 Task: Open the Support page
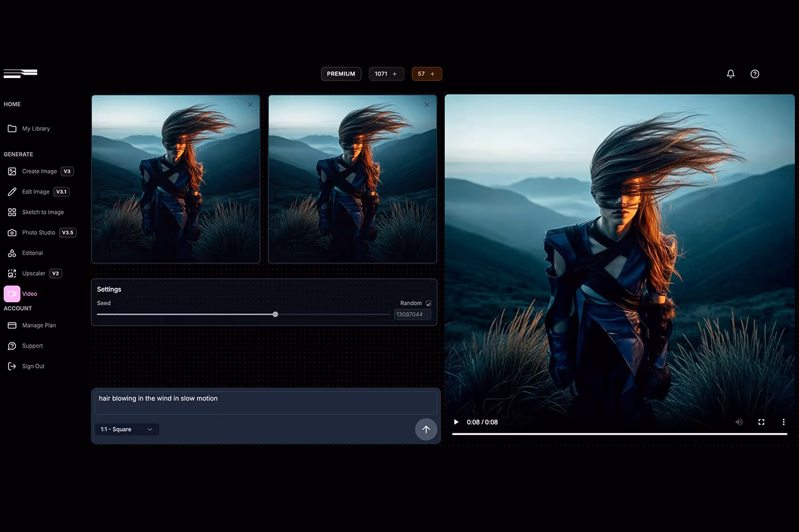coord(33,346)
